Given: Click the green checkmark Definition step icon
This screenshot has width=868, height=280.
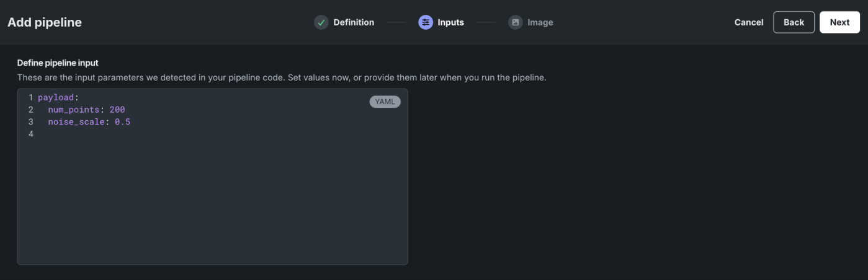Looking at the screenshot, I should tap(321, 22).
